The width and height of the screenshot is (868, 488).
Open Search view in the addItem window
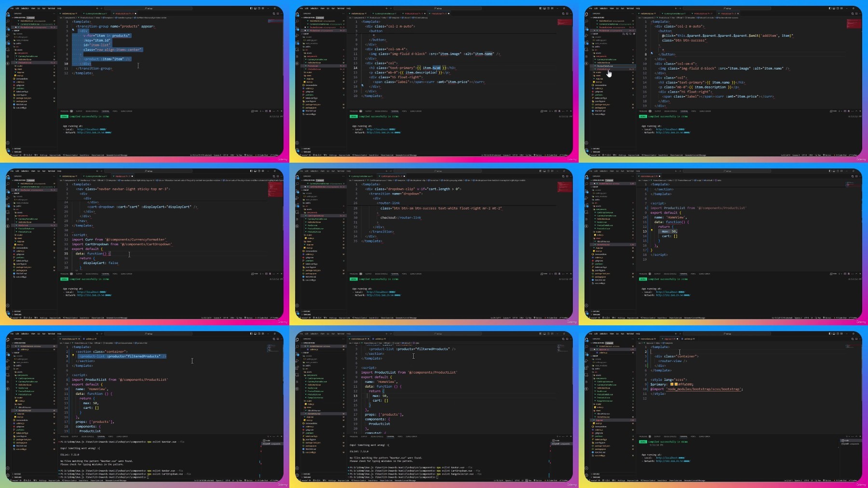pyautogui.click(x=587, y=22)
